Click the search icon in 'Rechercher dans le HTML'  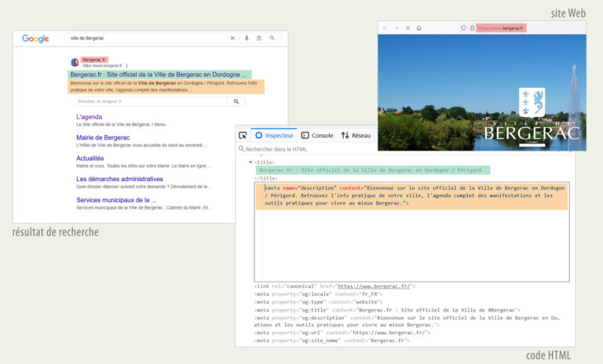coord(241,149)
